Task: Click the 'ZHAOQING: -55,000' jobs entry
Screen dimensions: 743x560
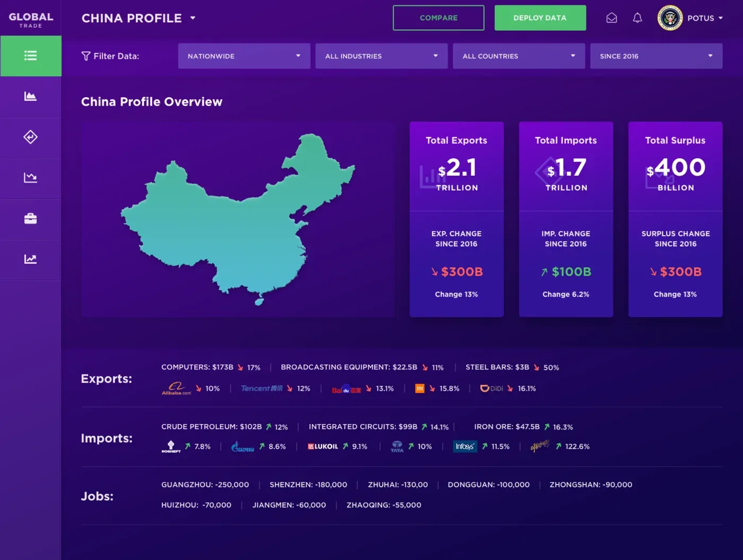Action: tap(384, 505)
